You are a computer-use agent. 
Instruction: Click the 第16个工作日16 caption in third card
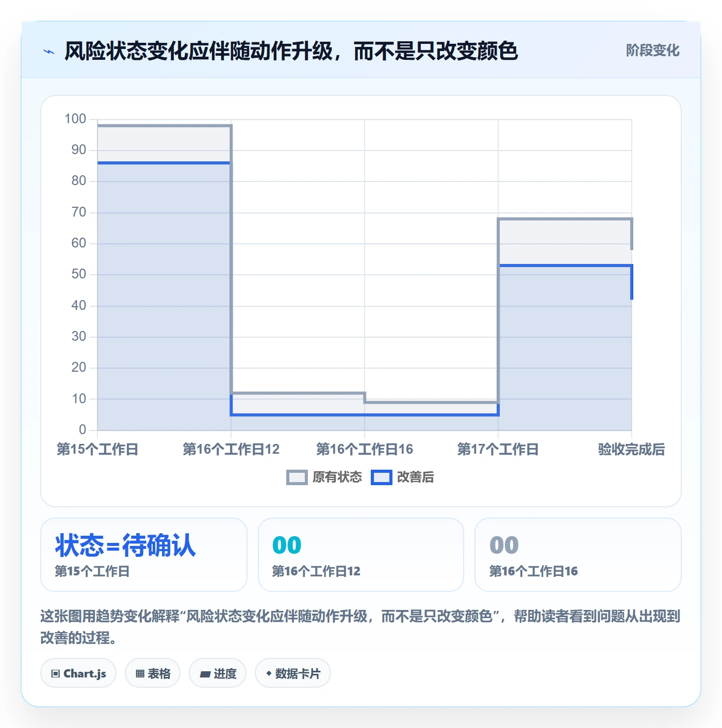point(533,571)
